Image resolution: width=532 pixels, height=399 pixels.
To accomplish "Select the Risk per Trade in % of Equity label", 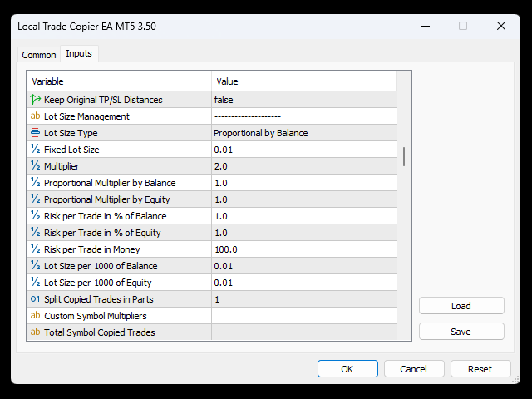I will point(102,233).
